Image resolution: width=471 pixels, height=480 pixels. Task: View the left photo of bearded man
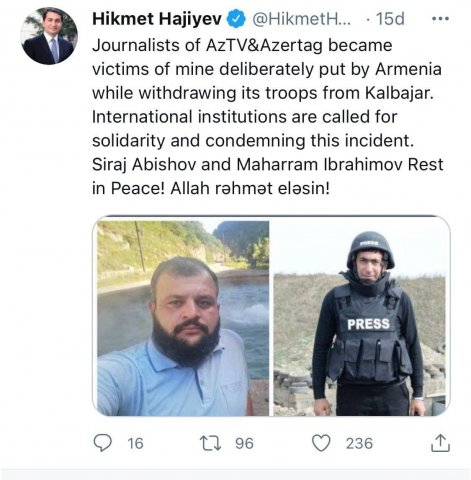pos(183,318)
